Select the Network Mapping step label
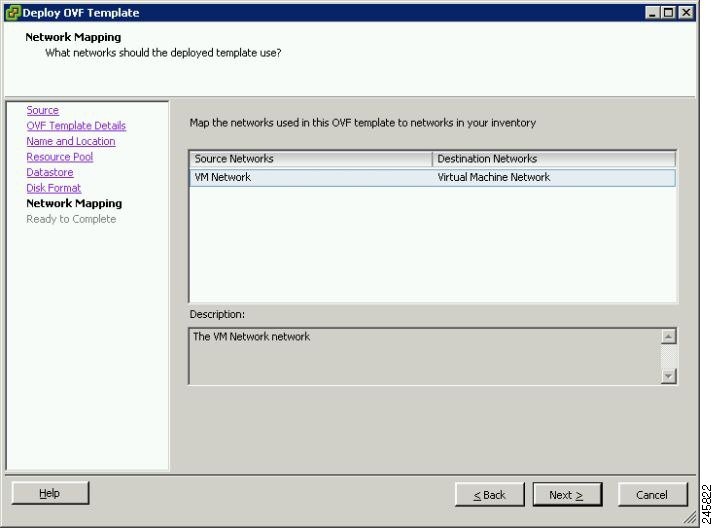Screen dimensions: 714x528 coord(74,203)
